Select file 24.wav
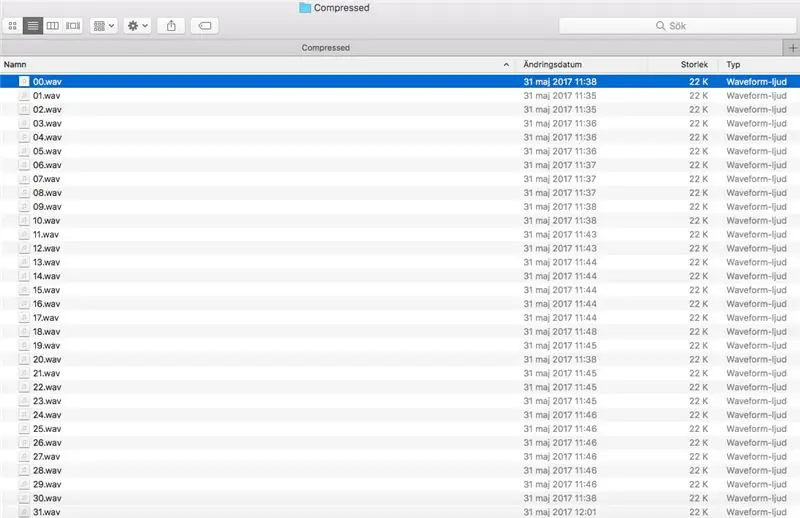The height and width of the screenshot is (518, 800). click(x=400, y=415)
